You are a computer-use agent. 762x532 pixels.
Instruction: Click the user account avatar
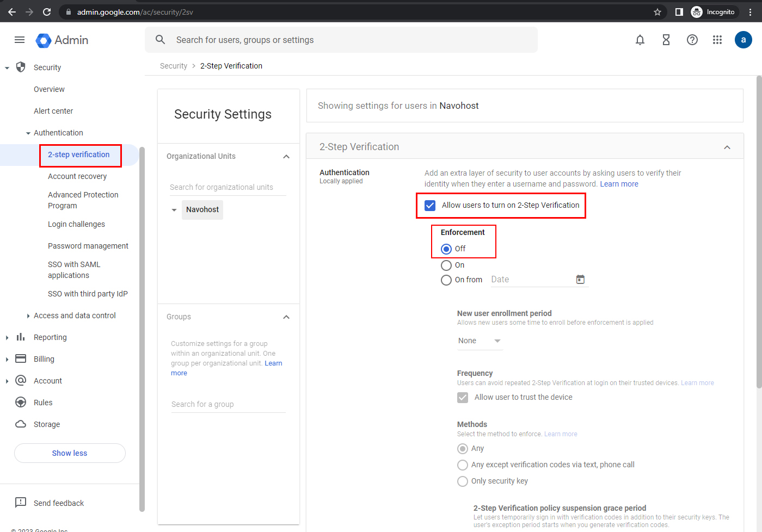click(743, 40)
